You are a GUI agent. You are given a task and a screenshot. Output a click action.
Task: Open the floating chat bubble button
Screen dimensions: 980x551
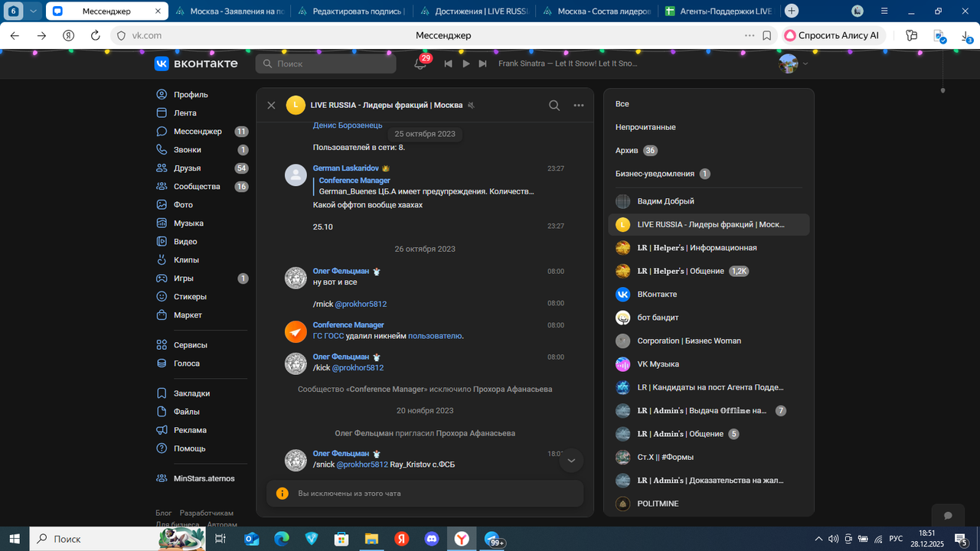coord(948,516)
